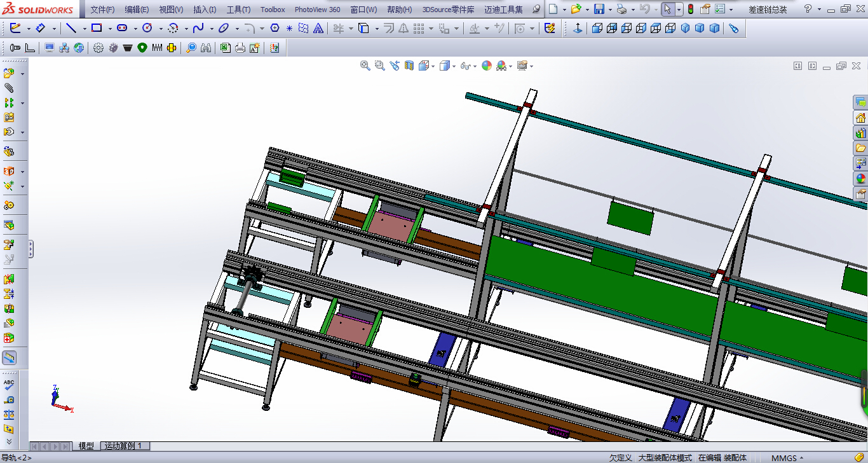The width and height of the screenshot is (868, 463).
Task: Expand dropdown next to Circle tool
Action: tap(161, 29)
